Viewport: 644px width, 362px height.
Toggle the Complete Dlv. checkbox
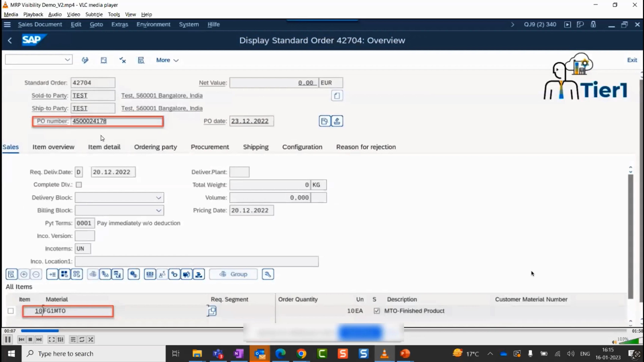[x=79, y=185]
